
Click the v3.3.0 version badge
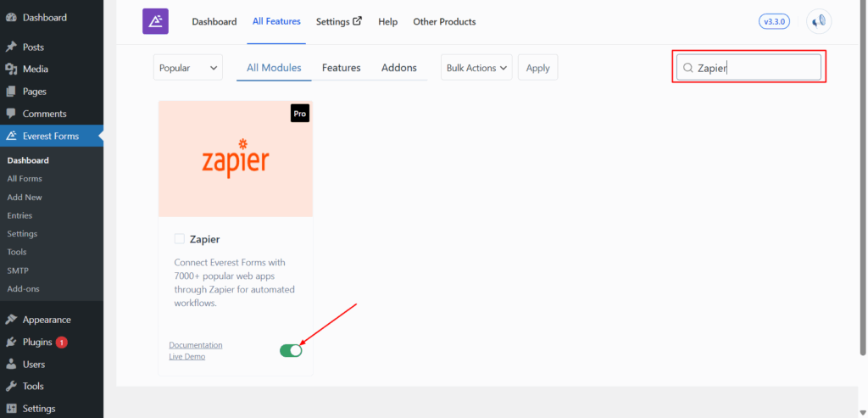(775, 21)
